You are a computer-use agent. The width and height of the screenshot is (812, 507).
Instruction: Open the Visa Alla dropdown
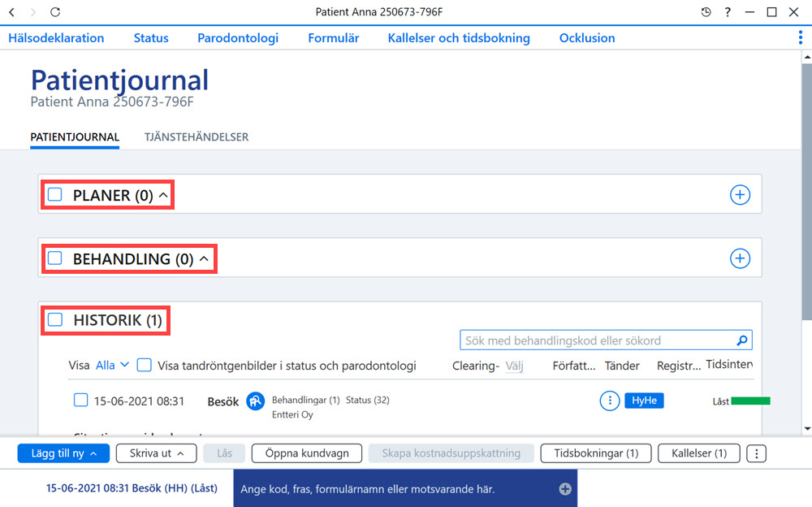pyautogui.click(x=112, y=365)
